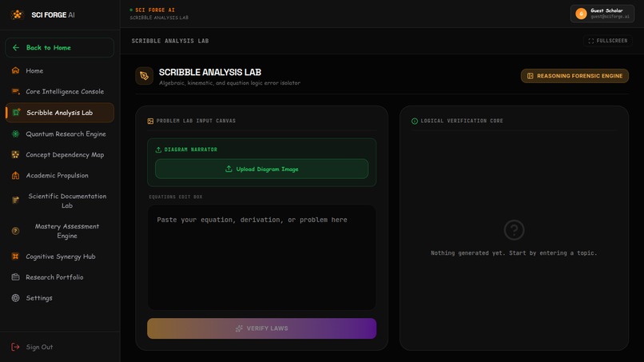Click the fullscreen expand icon
Image resolution: width=644 pixels, height=362 pixels.
pos(591,41)
